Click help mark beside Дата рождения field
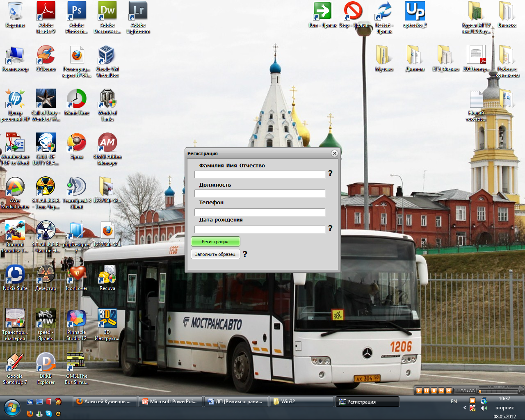The image size is (525, 420). pos(330,228)
